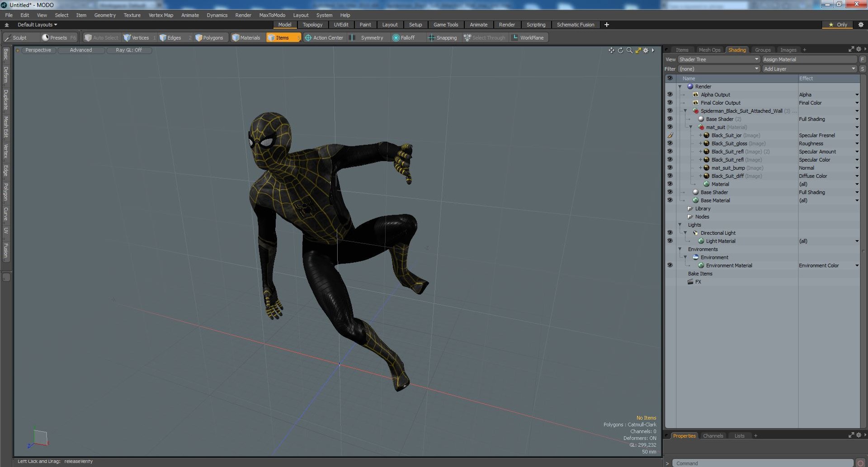Activate Items selection mode

(283, 37)
